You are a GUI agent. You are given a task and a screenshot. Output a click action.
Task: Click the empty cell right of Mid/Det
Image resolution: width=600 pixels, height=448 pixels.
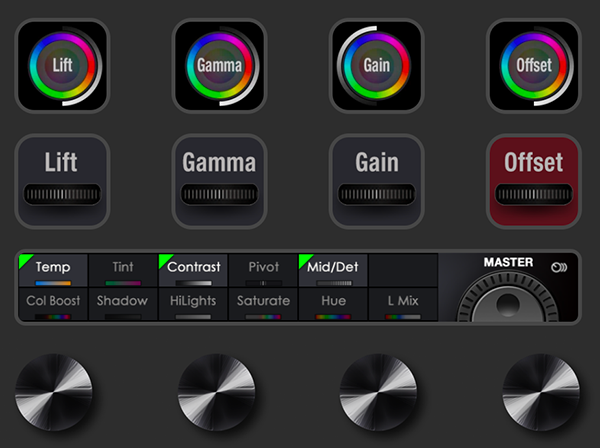click(x=403, y=270)
